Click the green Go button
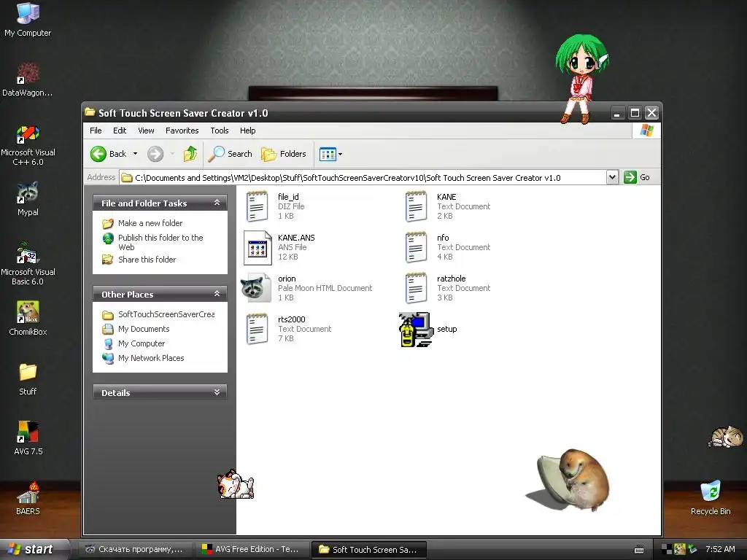Viewport: 747px width, 560px height. (637, 177)
